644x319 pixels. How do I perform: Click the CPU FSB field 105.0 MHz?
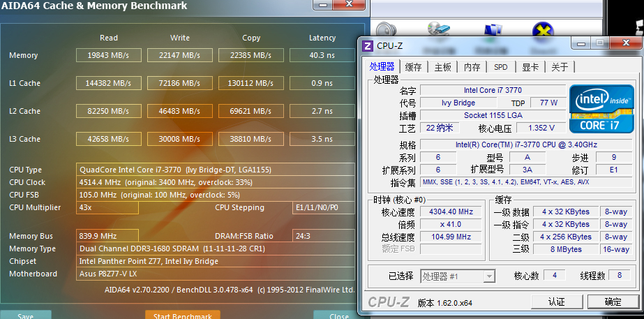pyautogui.click(x=216, y=195)
